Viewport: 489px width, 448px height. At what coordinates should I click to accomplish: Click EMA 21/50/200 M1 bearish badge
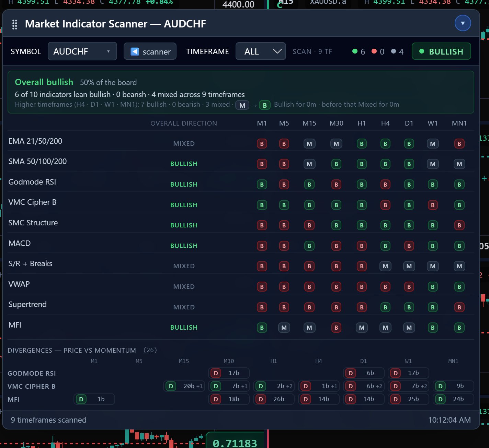[262, 144]
